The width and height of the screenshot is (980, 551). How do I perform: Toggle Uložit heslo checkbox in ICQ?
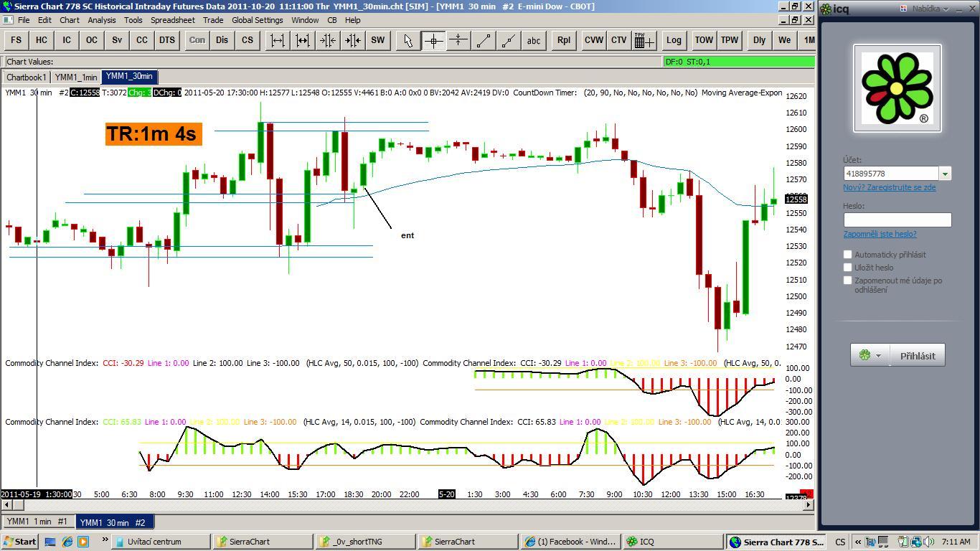847,268
